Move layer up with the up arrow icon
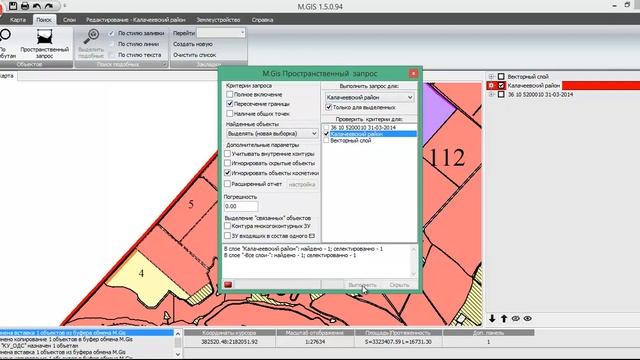The height and width of the screenshot is (360, 640). click(504, 318)
